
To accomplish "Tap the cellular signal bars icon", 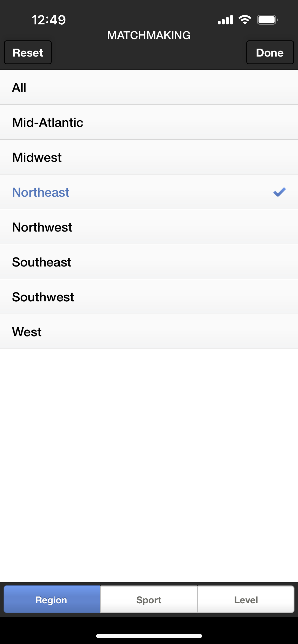I will [225, 20].
